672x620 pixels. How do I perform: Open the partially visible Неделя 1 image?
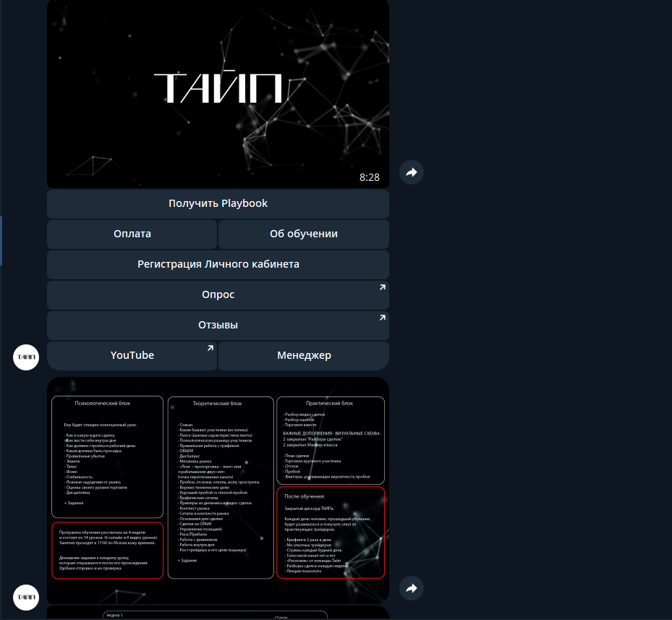point(218,613)
